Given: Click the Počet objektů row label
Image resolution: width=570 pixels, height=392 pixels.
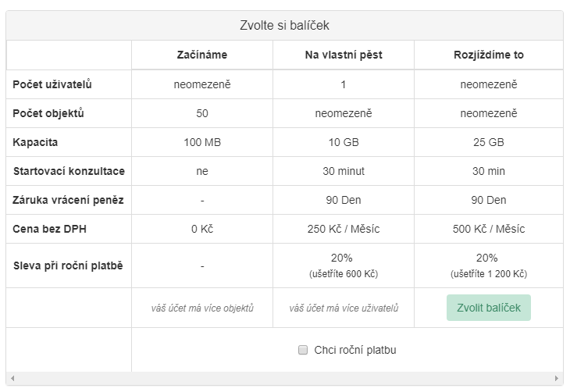Looking at the screenshot, I should click(48, 113).
